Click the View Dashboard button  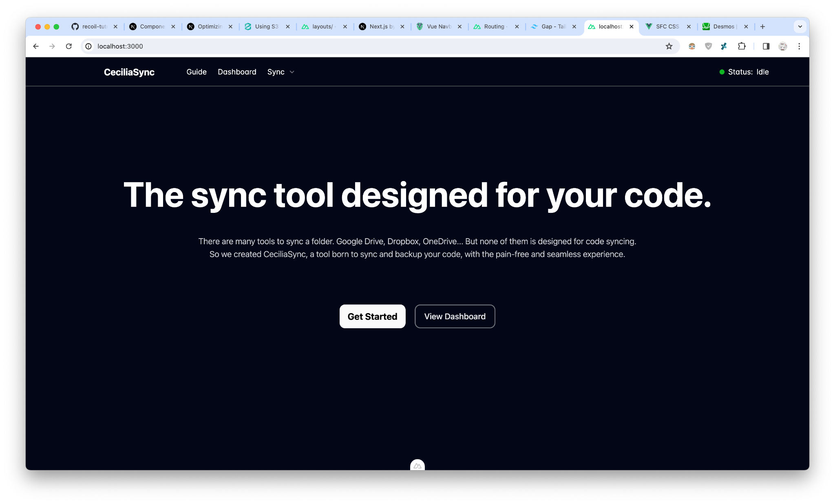(x=455, y=316)
